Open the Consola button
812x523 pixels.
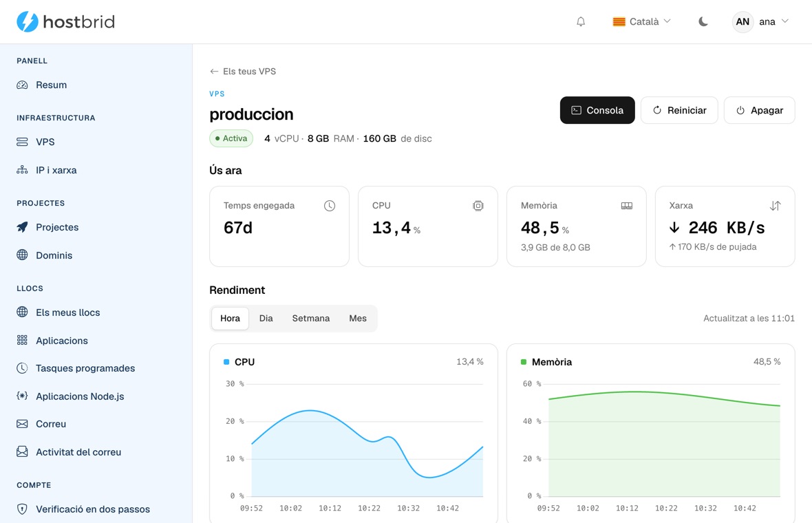point(597,110)
